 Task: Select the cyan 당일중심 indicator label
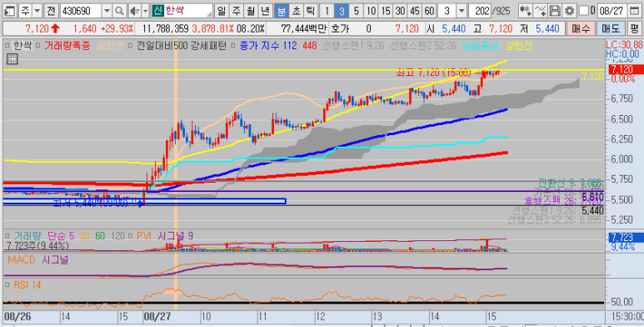pyautogui.click(x=480, y=46)
